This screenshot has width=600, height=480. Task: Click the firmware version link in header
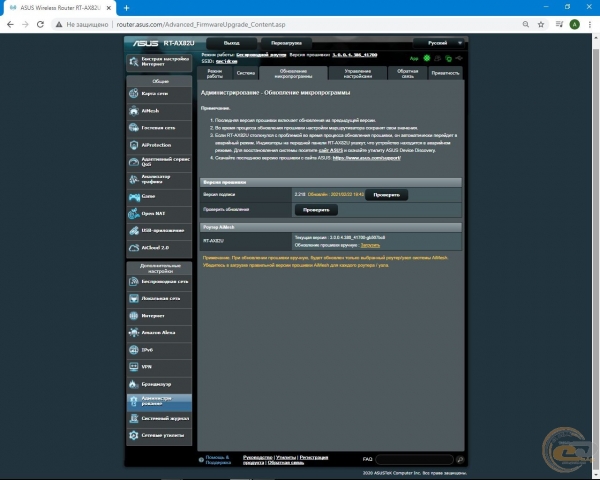coord(354,55)
